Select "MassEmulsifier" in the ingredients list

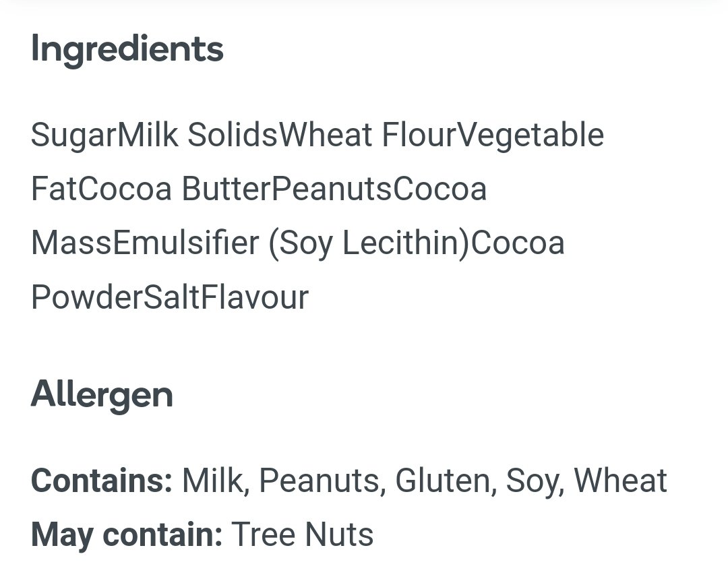pyautogui.click(x=145, y=243)
